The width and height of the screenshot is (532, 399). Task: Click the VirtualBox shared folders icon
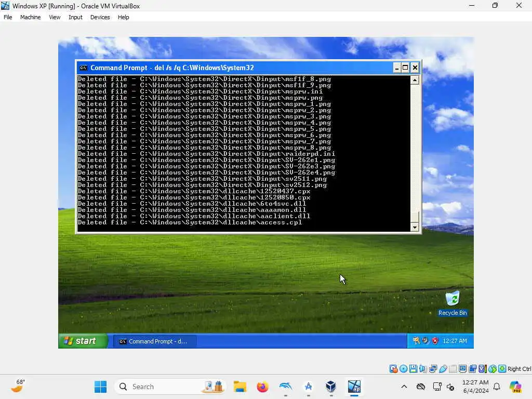[x=453, y=369]
